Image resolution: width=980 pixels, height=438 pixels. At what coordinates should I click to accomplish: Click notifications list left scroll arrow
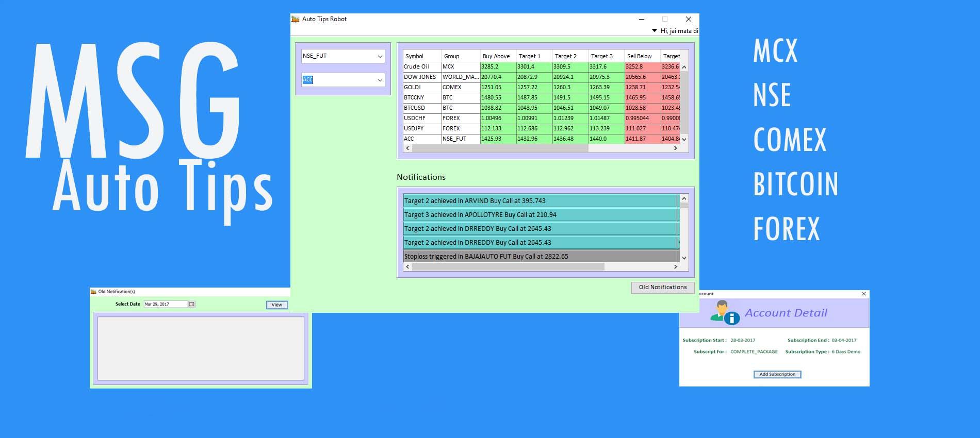pos(408,267)
